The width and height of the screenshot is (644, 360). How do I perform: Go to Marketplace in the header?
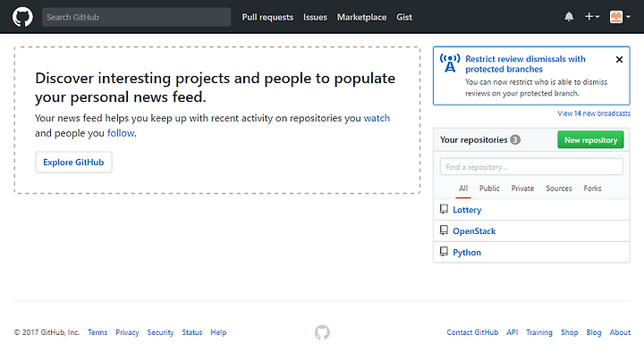(x=361, y=17)
